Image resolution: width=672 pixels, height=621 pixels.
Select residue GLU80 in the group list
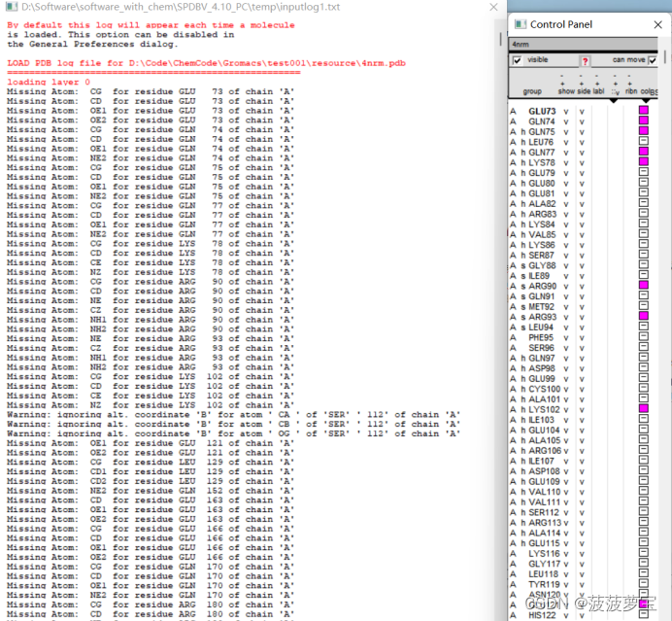click(542, 184)
